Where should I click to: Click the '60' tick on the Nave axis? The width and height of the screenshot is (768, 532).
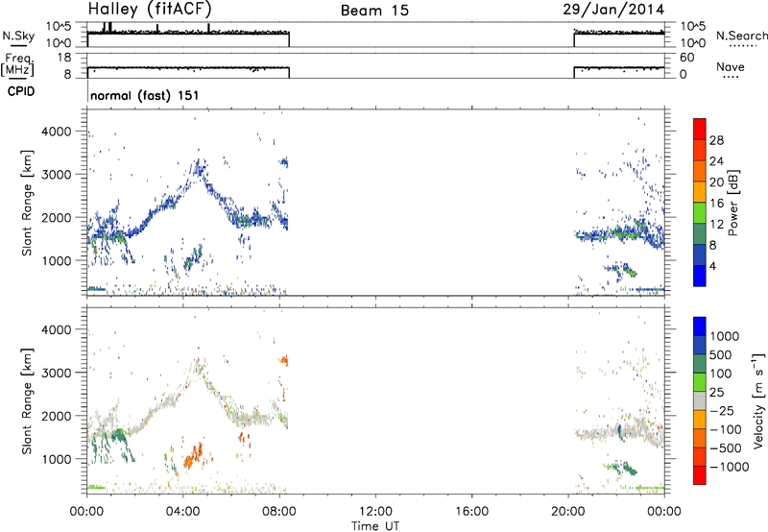(686, 58)
